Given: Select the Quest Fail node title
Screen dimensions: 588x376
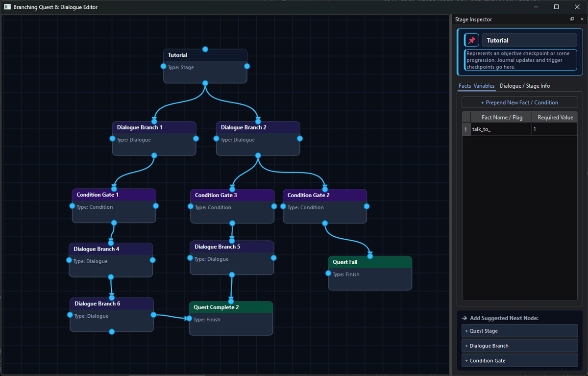Looking at the screenshot, I should tap(345, 262).
